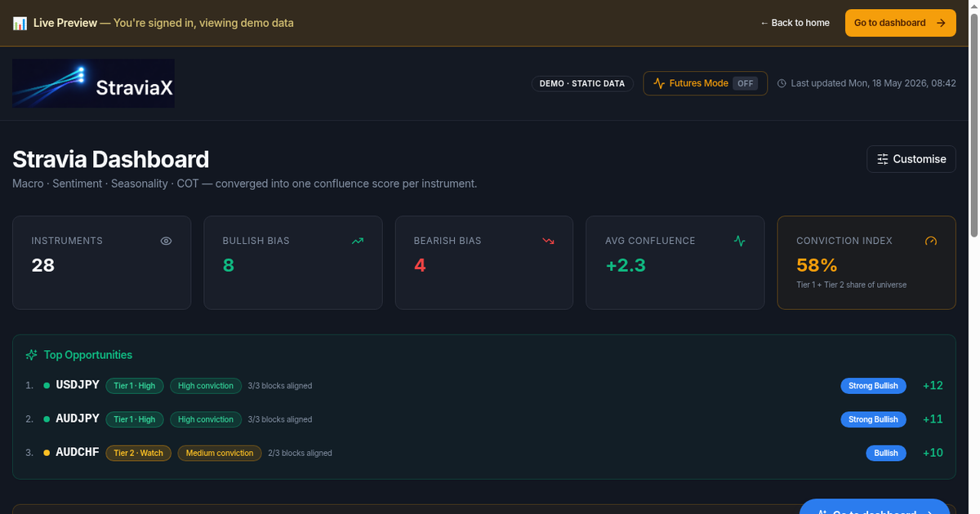Viewport: 980px width, 514px height.
Task: Open the USDJPY opportunity row
Action: 483,385
